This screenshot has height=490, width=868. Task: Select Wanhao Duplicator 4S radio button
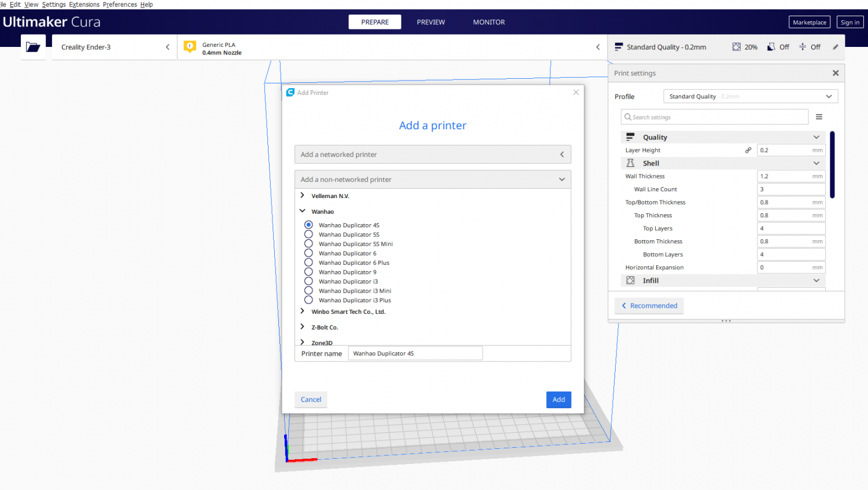[x=308, y=225]
